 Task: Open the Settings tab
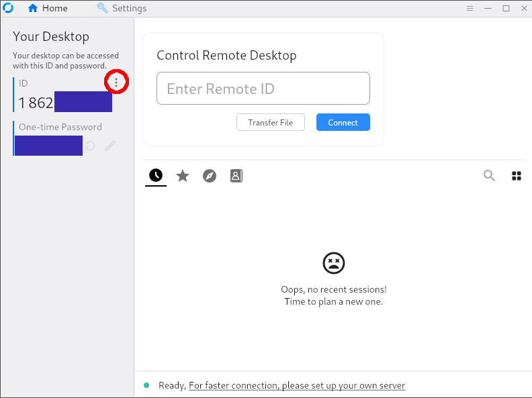(122, 8)
